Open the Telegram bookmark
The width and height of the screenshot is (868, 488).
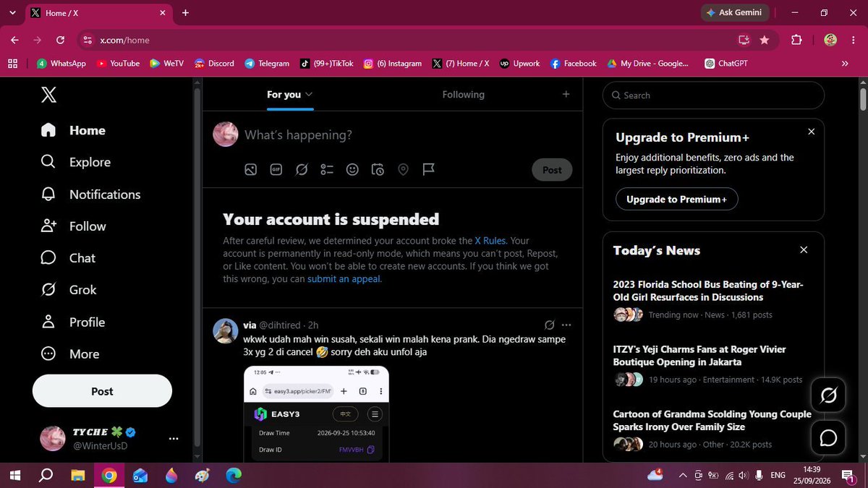click(267, 64)
